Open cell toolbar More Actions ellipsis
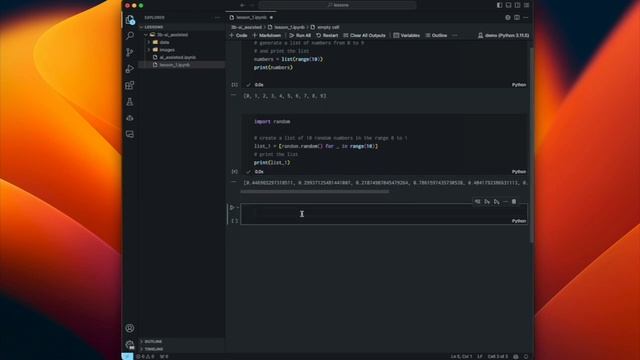Viewport: 640px width, 360px height. pos(505,202)
